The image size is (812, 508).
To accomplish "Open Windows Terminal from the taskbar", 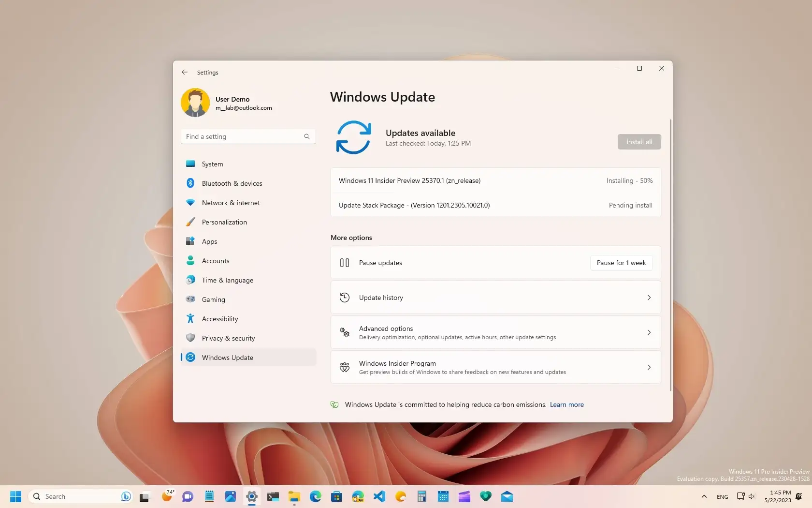I will click(x=273, y=496).
